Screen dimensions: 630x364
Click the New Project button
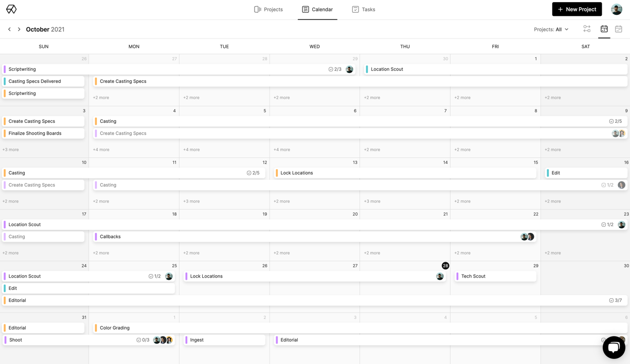pos(577,9)
